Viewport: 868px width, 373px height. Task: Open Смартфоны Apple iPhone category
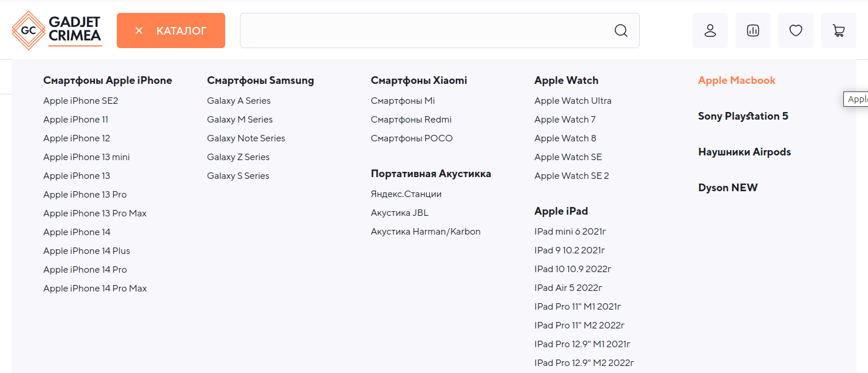tap(108, 80)
